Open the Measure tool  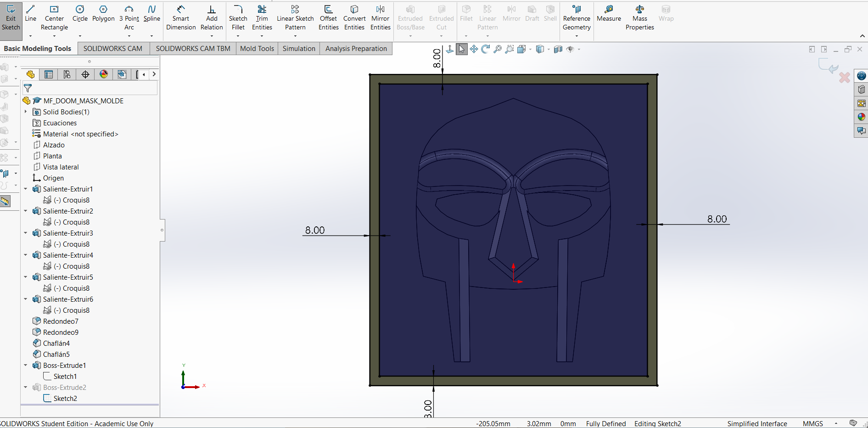[609, 14]
